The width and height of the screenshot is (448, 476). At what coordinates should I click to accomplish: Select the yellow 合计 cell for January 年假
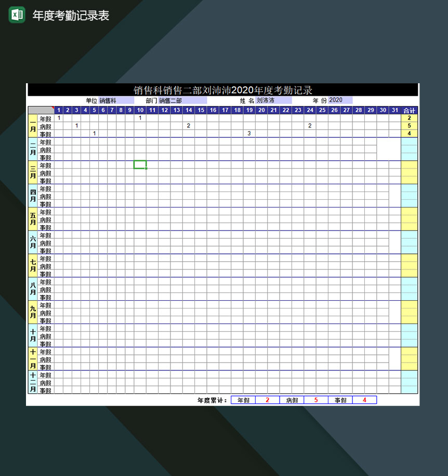coord(409,118)
